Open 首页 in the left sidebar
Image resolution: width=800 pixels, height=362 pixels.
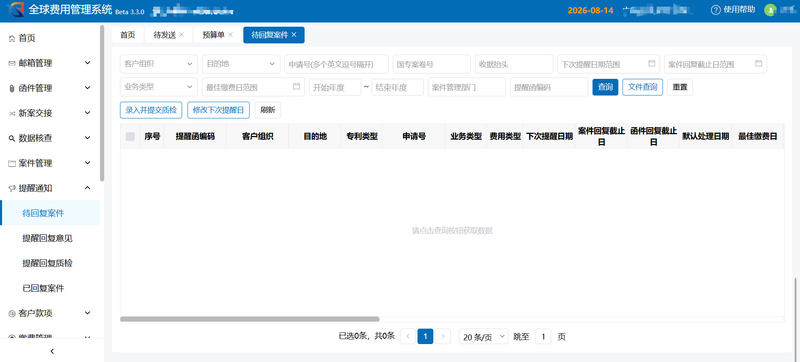(50, 38)
